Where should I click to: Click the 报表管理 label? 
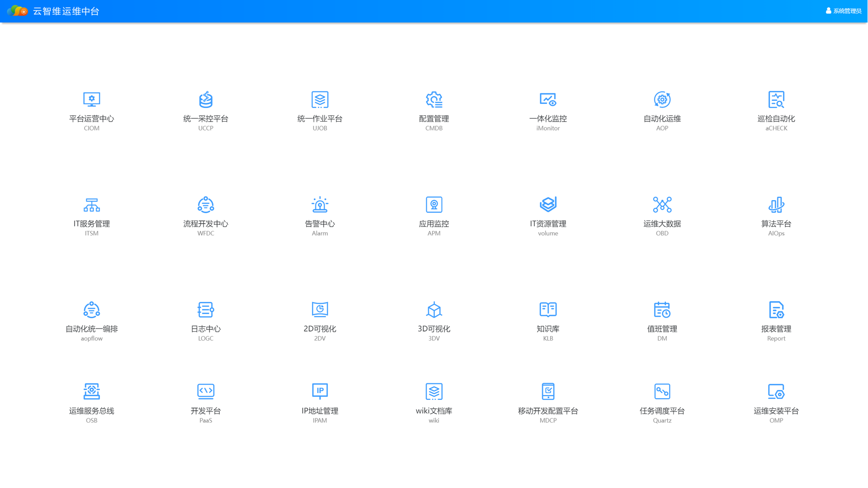click(x=776, y=328)
